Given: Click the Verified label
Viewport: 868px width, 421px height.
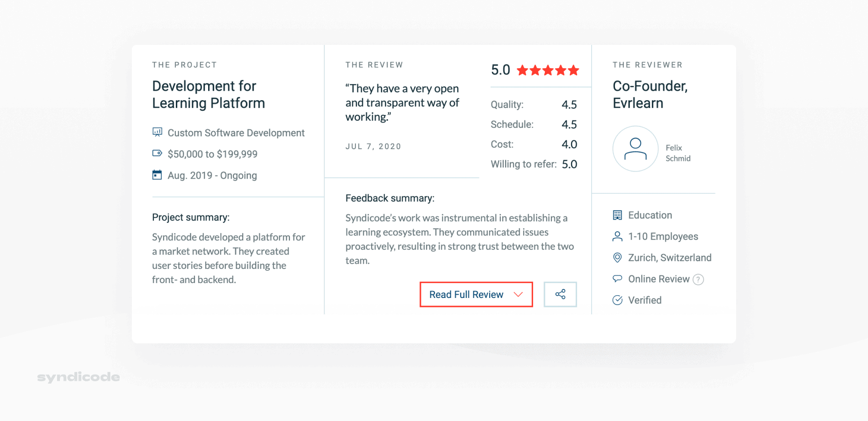Looking at the screenshot, I should [645, 300].
